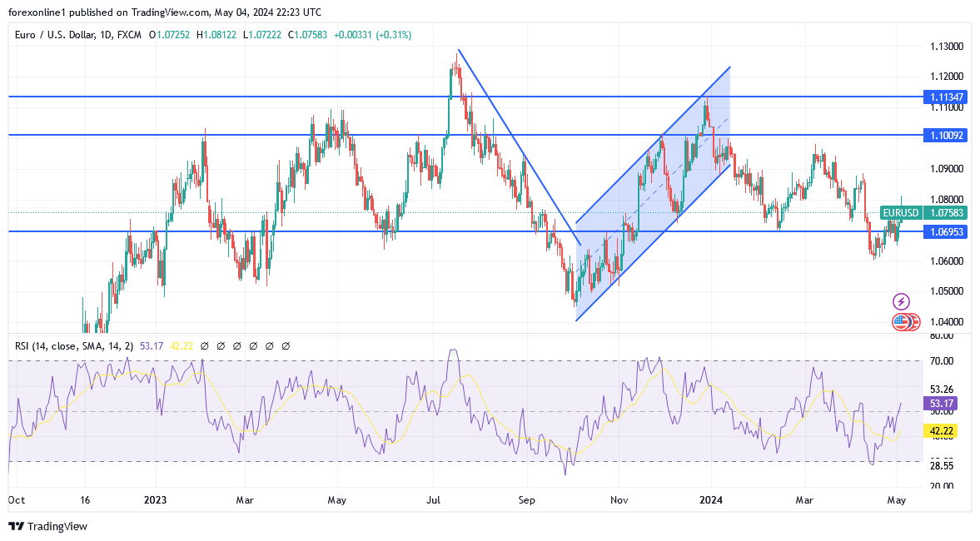980x541 pixels.
Task: Click the first ∅ symbol after 42.22
Action: (204, 346)
